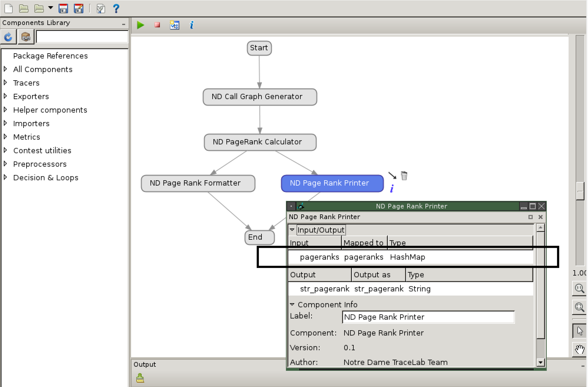Screen dimensions: 588x387
Task: Edit the Label field for ND Page Rank Printer
Action: pyautogui.click(x=428, y=317)
